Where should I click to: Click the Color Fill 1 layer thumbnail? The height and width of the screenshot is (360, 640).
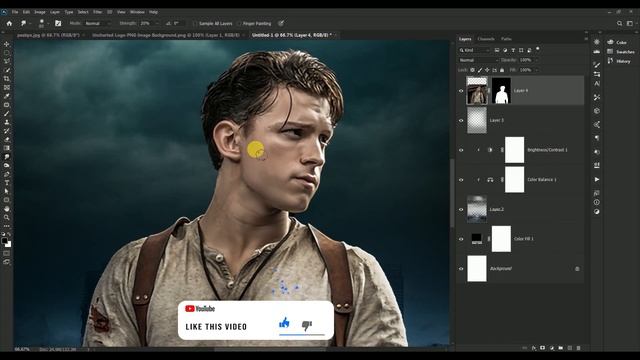[x=477, y=239]
